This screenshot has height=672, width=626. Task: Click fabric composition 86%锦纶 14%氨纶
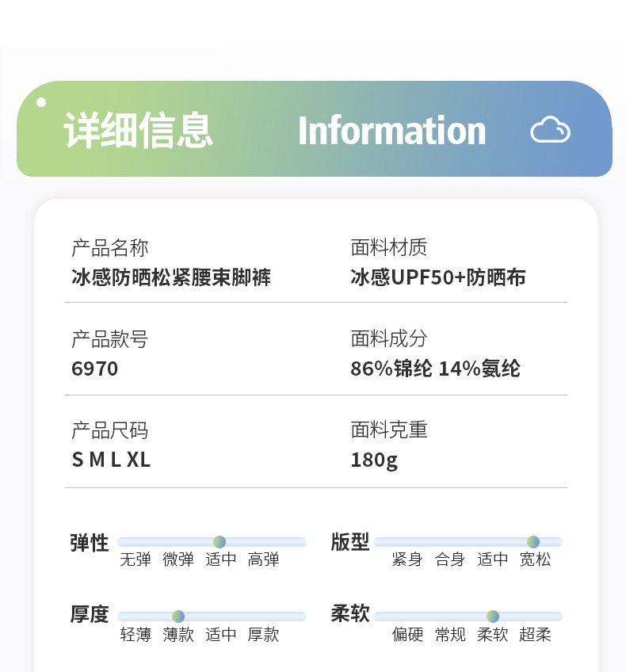(435, 368)
